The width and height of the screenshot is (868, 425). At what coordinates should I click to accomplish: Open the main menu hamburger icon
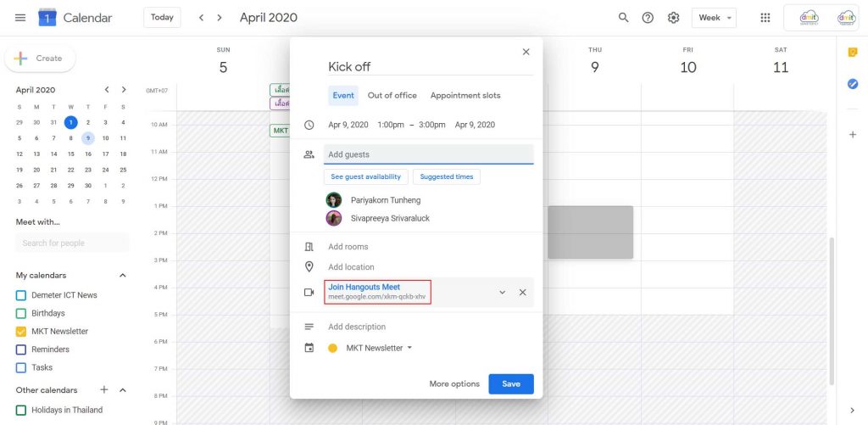(20, 18)
